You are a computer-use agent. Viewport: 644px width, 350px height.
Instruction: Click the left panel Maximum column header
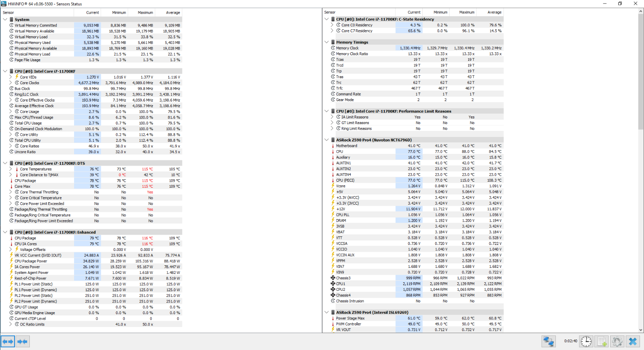[141, 12]
